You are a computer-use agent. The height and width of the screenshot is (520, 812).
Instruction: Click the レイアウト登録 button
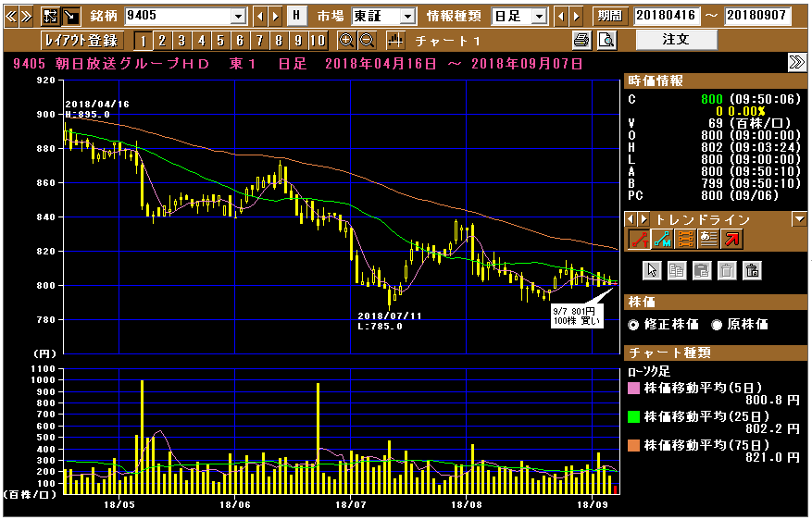tap(81, 40)
